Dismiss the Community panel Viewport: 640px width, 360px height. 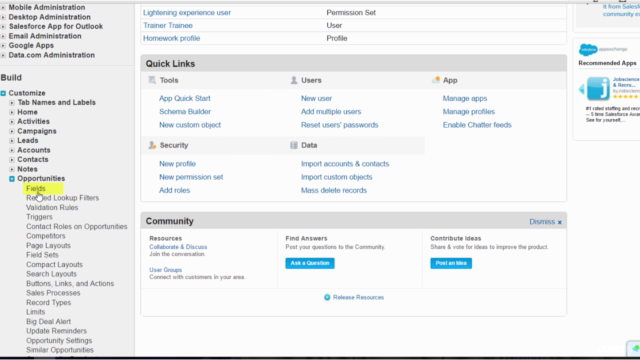[545, 222]
